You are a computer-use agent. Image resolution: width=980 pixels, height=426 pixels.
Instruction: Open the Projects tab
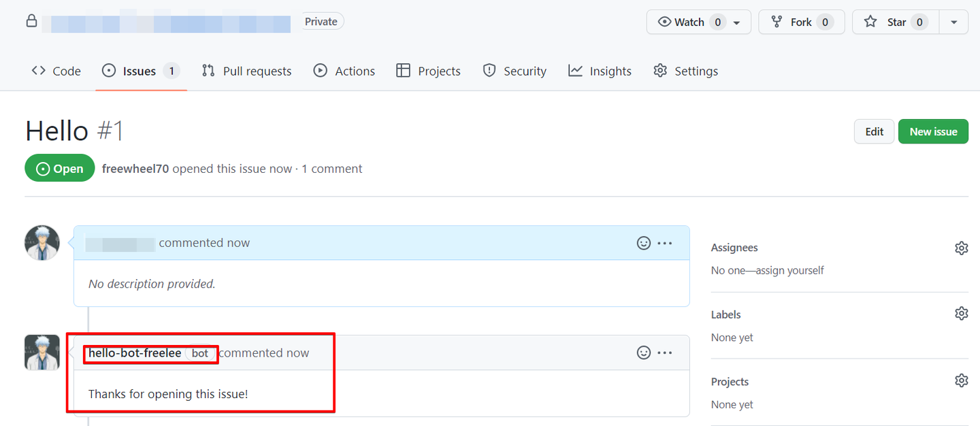(x=428, y=70)
